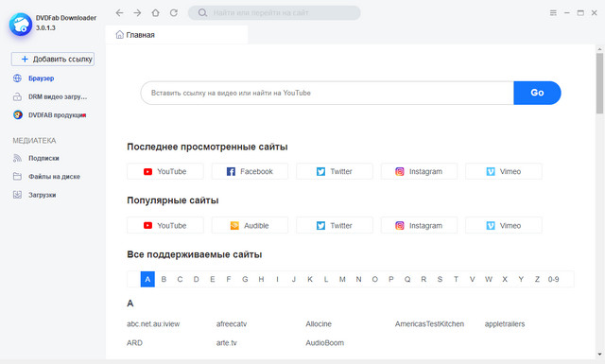Viewport: 605px width, 364px height.
Task: Open Twitter in popular sites
Action: click(335, 225)
